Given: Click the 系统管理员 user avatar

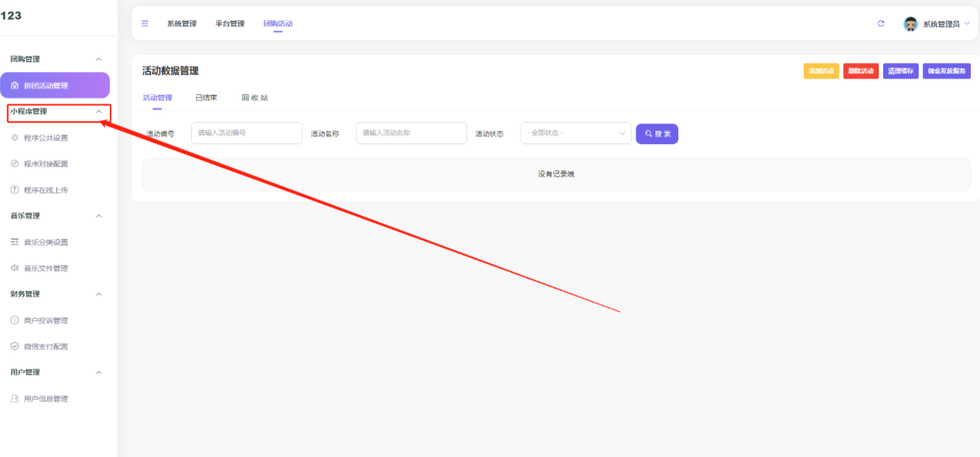Looking at the screenshot, I should click(910, 24).
